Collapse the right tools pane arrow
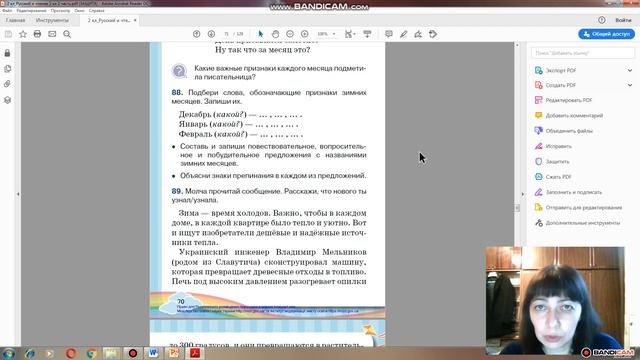The width and height of the screenshot is (640, 360). pos(523,194)
